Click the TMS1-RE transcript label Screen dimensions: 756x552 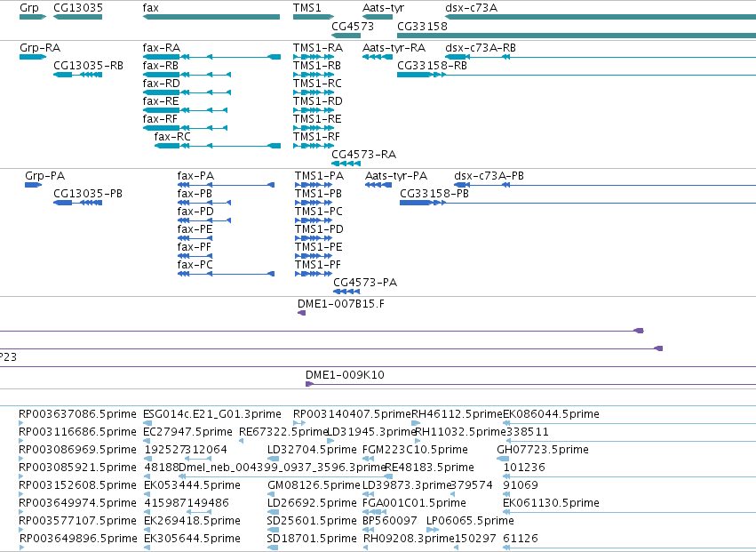coord(317,119)
